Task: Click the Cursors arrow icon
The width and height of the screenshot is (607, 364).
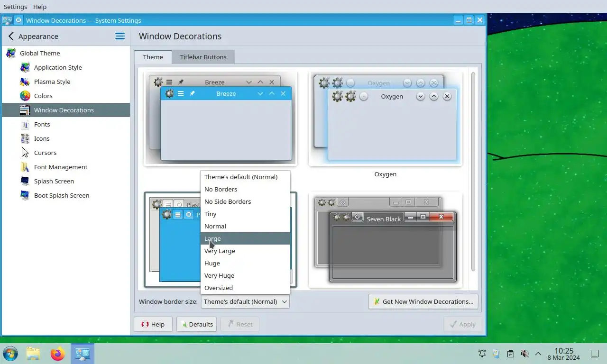Action: coord(25,153)
